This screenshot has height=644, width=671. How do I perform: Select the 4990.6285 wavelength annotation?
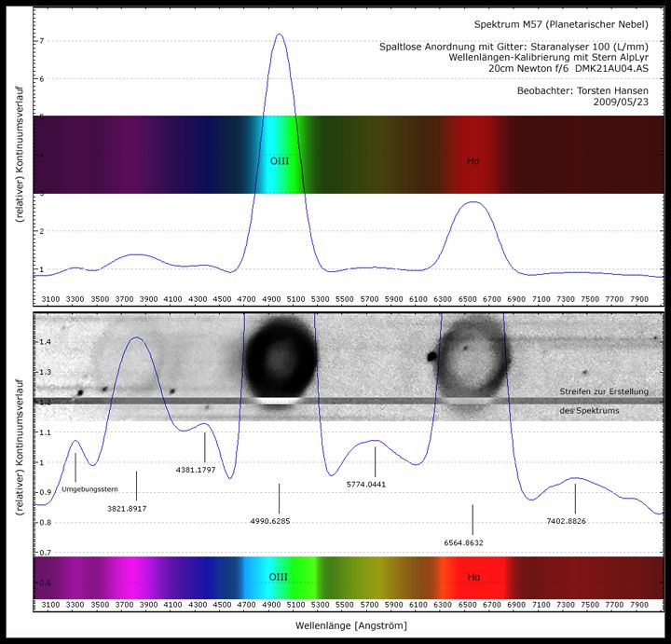pyautogui.click(x=270, y=521)
